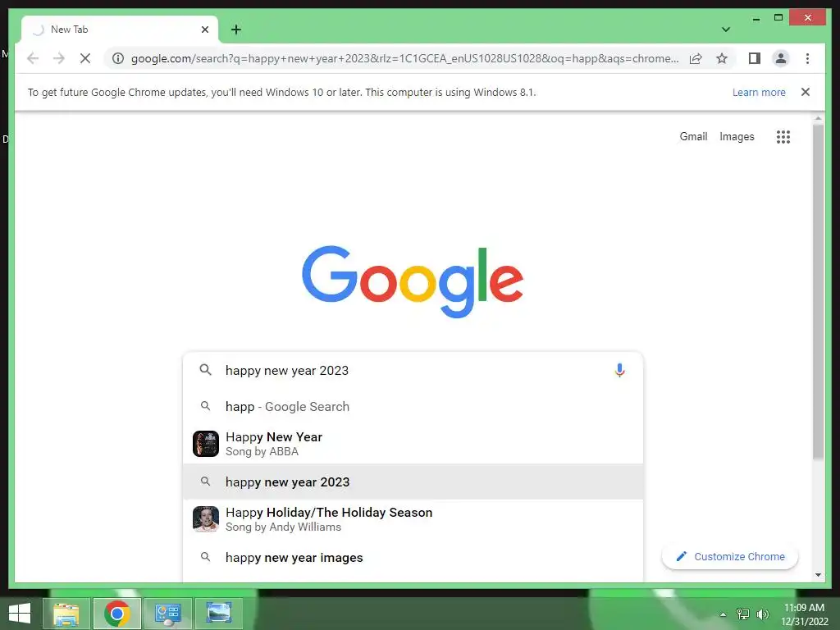Open the Images link
840x630 pixels.
[737, 137]
